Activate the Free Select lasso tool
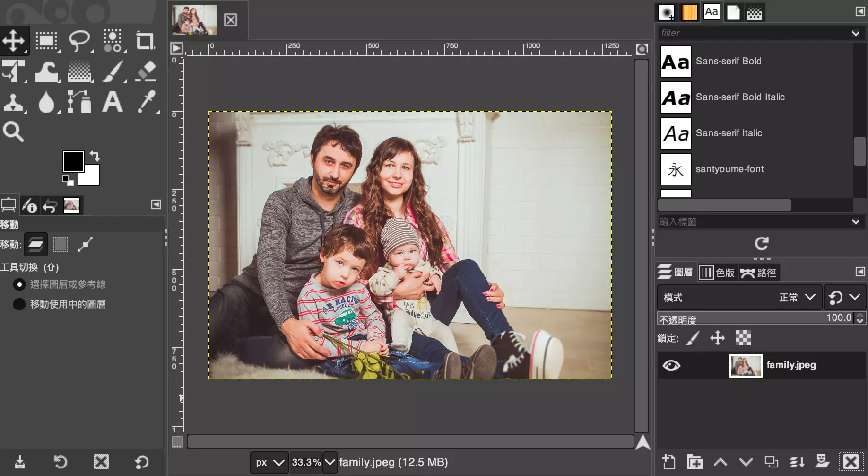 [80, 40]
